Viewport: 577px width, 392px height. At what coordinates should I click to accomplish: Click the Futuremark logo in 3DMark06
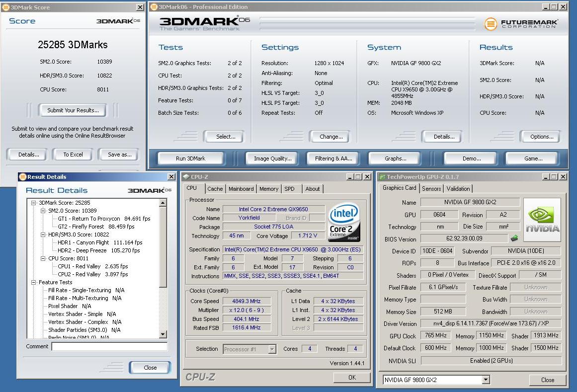[521, 24]
